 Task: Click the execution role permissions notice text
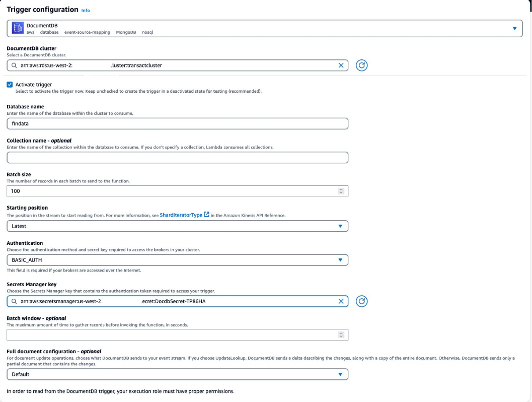click(120, 391)
